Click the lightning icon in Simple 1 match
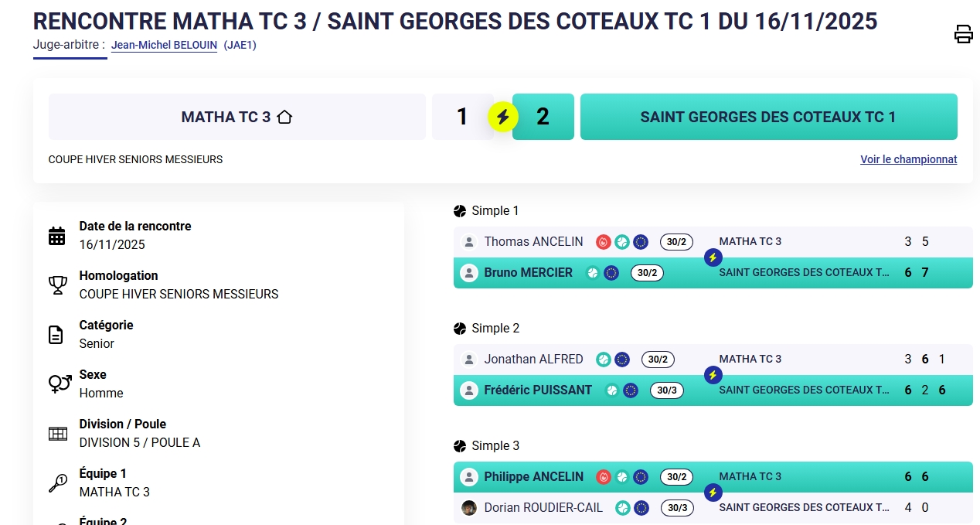The width and height of the screenshot is (980, 525). [x=713, y=257]
